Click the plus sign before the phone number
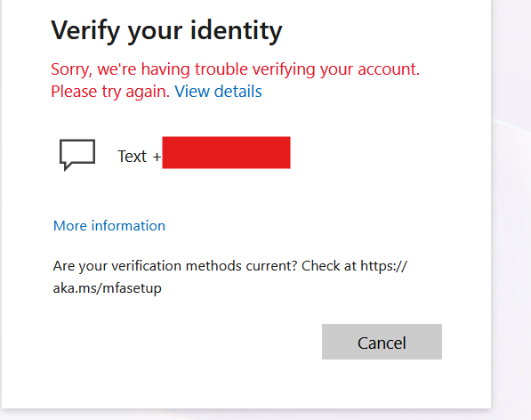 click(x=157, y=157)
